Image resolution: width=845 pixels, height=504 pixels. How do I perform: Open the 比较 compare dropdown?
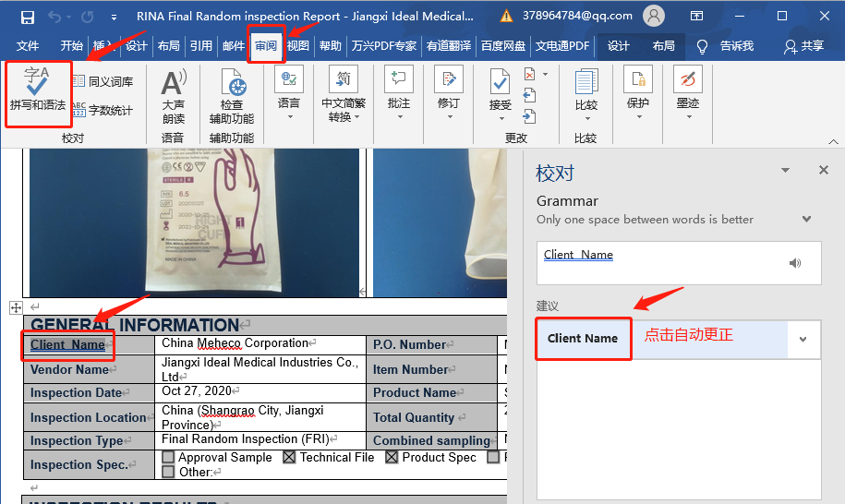coord(586,94)
